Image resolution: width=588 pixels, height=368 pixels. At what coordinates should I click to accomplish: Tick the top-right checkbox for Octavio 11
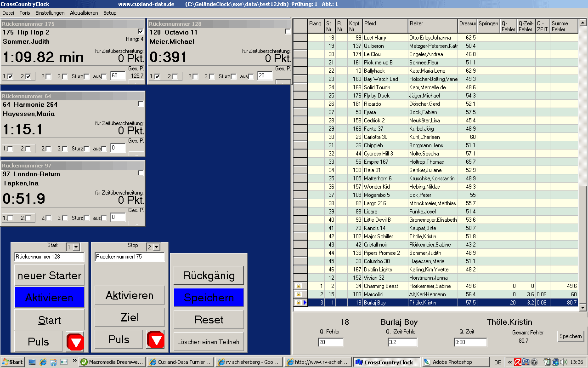pyautogui.click(x=288, y=32)
